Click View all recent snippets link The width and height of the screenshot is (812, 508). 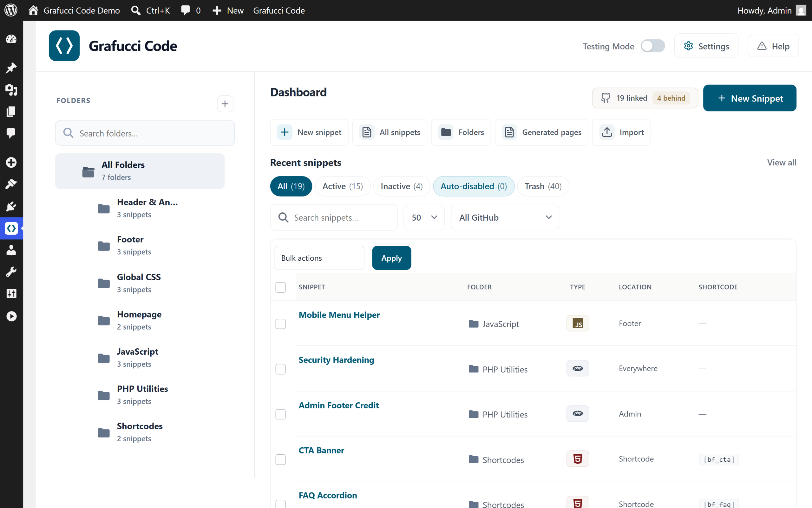coord(782,162)
